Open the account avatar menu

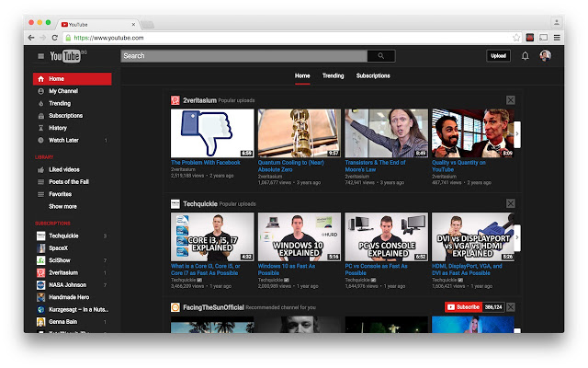[545, 56]
